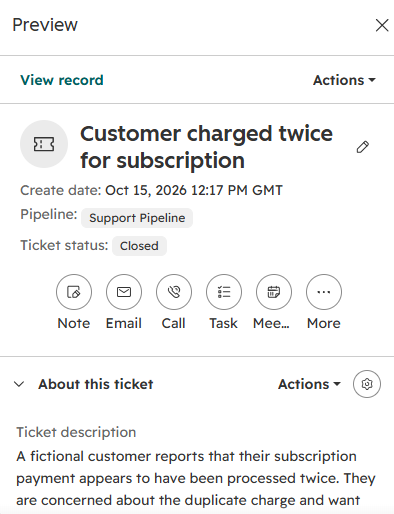This screenshot has height=514, width=394.
Task: Edit the ticket name with pencil icon
Action: click(363, 147)
